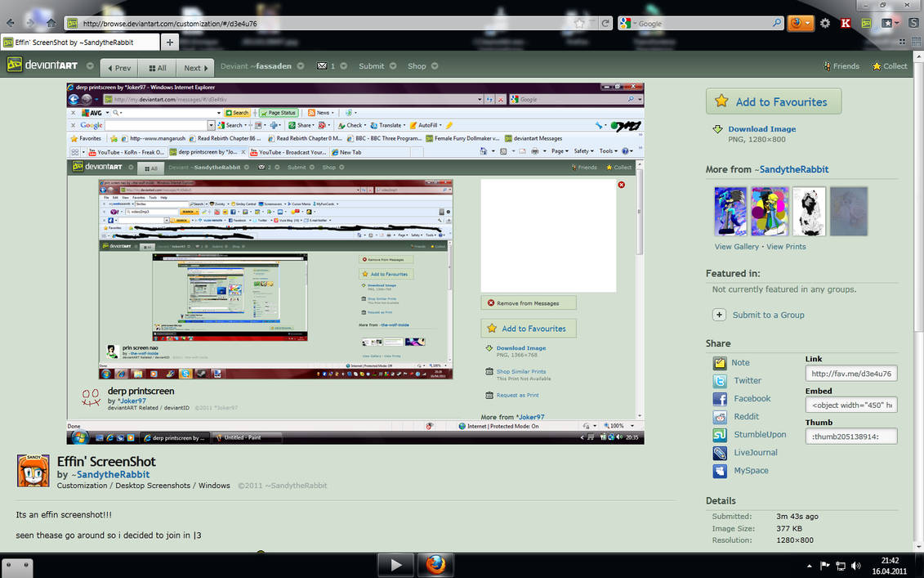
Task: Toggle Add to Favourites star
Action: (x=721, y=101)
